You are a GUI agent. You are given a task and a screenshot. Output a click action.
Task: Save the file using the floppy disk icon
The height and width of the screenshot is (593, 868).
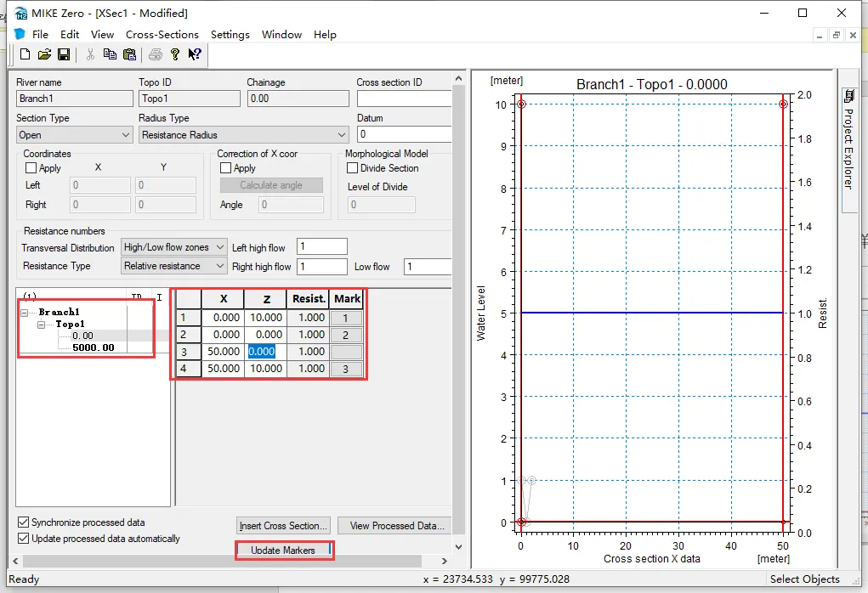tap(64, 54)
